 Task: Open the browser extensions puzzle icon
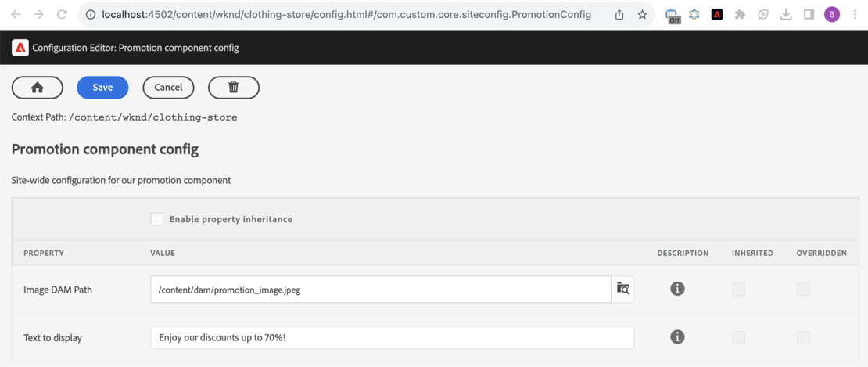tap(740, 15)
